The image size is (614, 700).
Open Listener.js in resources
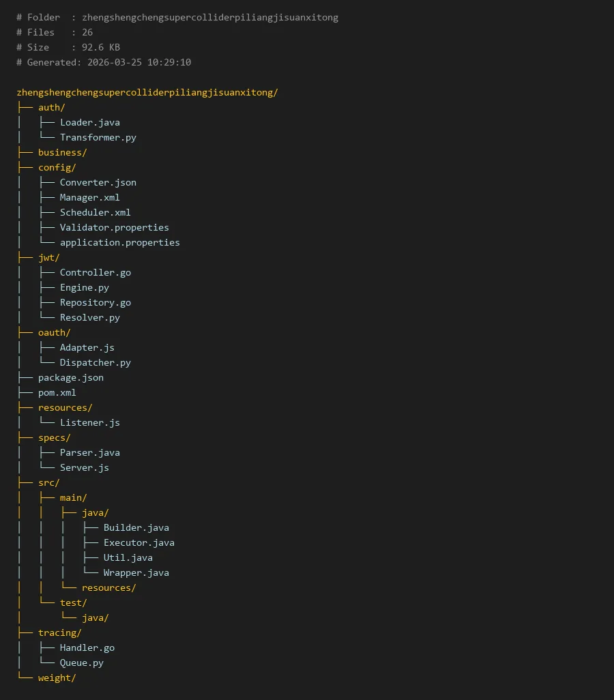tap(90, 422)
